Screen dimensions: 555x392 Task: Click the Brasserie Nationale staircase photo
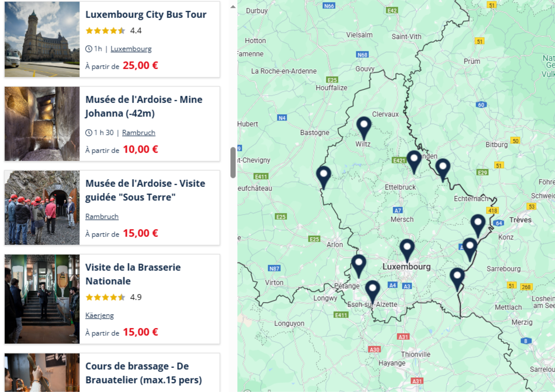(x=42, y=299)
